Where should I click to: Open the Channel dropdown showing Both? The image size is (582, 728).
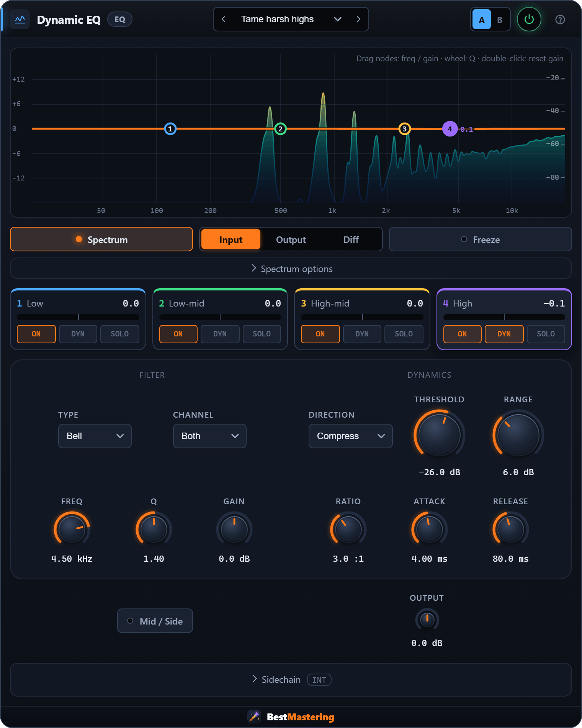click(x=210, y=436)
